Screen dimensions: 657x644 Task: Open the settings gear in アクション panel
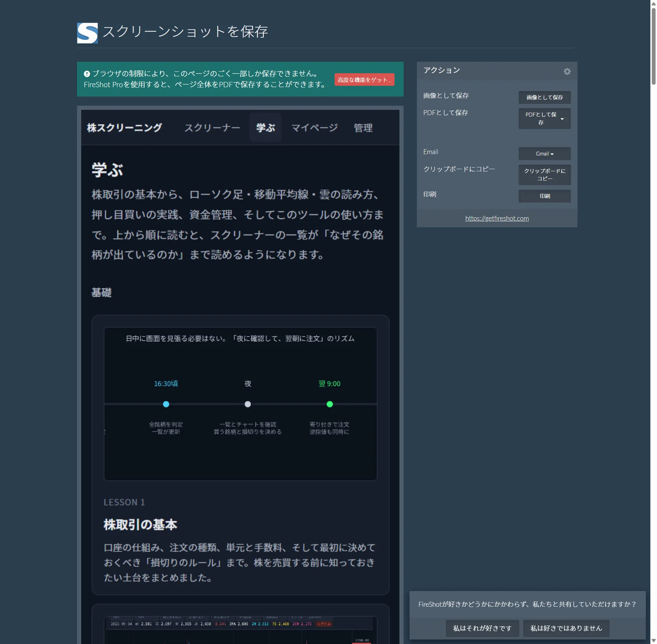(x=567, y=71)
